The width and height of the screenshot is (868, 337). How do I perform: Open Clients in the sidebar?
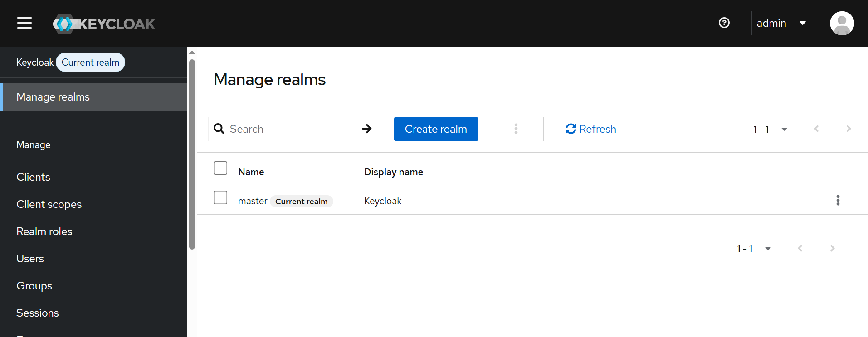coord(93,177)
